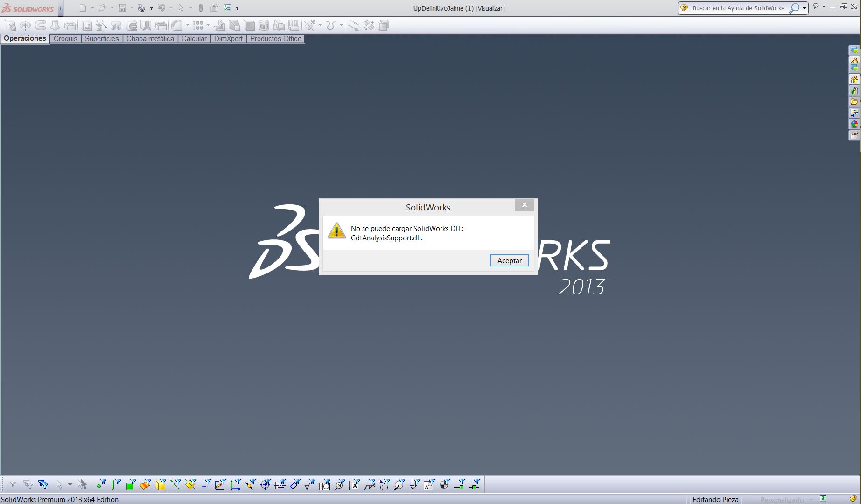Toggle the Filter Center of Mass selection filter
The height and width of the screenshot is (504, 861).
444,484
